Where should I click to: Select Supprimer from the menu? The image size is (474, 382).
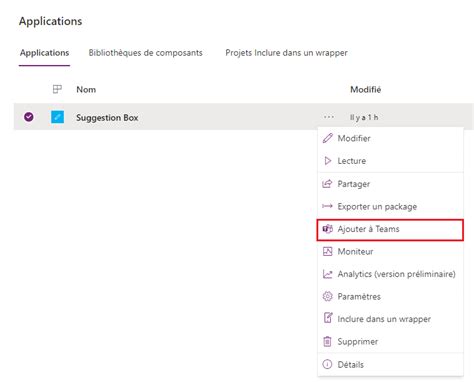[390, 341]
